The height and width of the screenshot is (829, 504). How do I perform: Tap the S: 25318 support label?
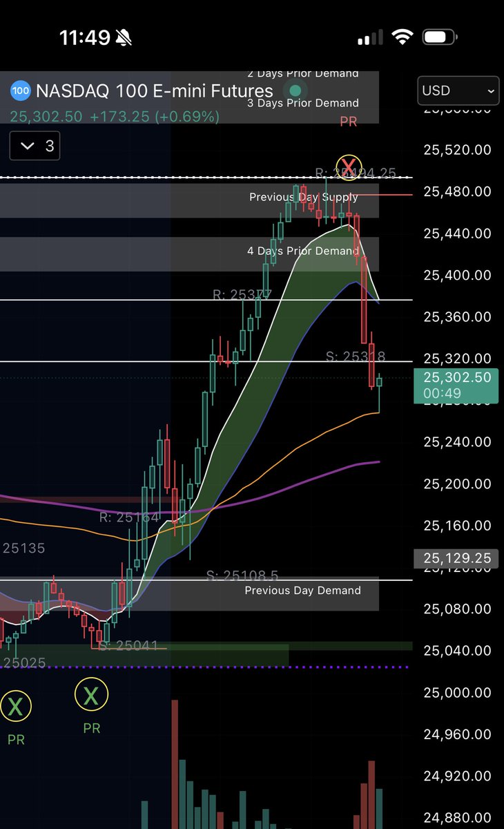pyautogui.click(x=355, y=357)
